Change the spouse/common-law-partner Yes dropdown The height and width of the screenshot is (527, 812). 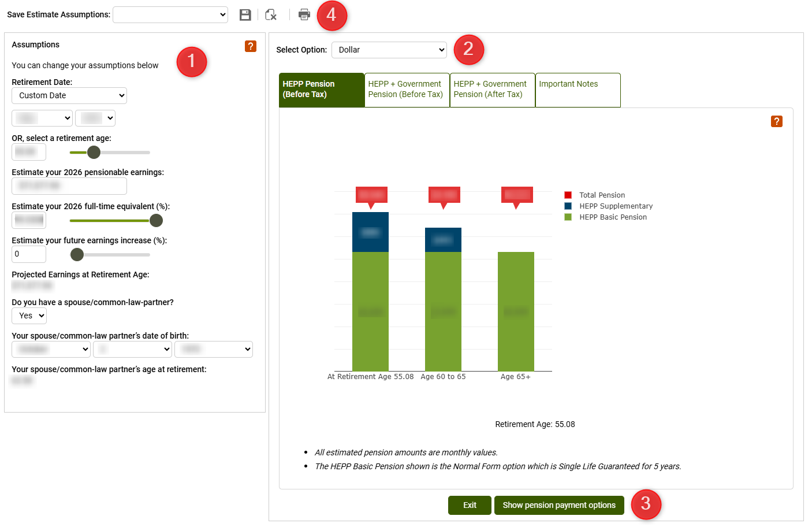[x=29, y=316]
